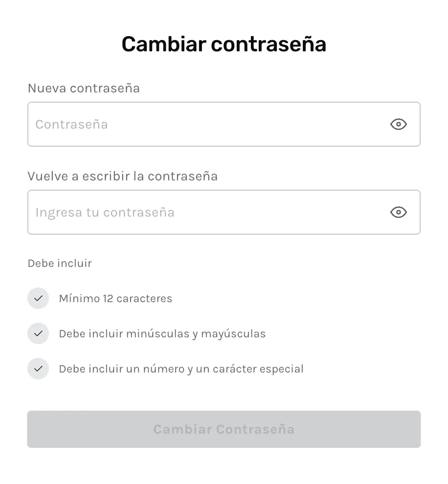Select the Mínimo 12 caracteres requirement text
The width and height of the screenshot is (448, 484).
tap(115, 298)
